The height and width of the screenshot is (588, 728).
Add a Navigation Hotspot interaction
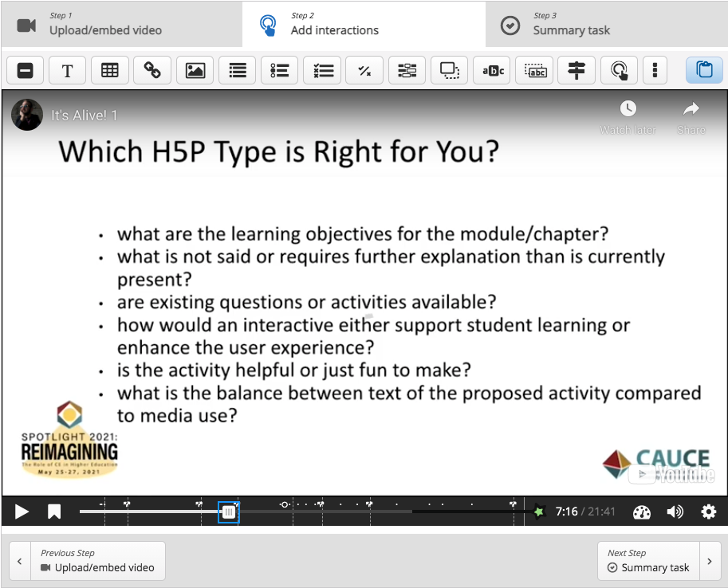tap(619, 70)
